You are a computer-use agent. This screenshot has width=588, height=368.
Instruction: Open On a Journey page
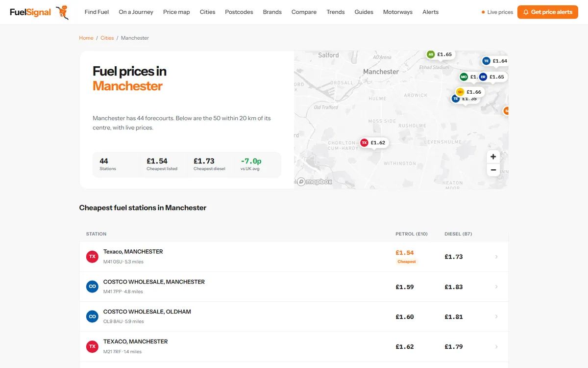click(136, 12)
